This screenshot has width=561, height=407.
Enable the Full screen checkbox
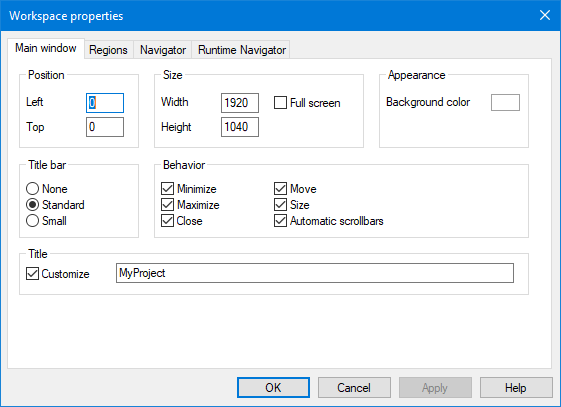280,103
